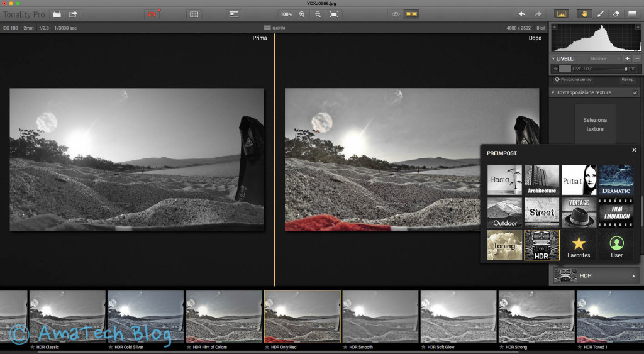Screen dimensions: 644x354
Task: Open the Normale blend mode dropdown
Action: 605,58
